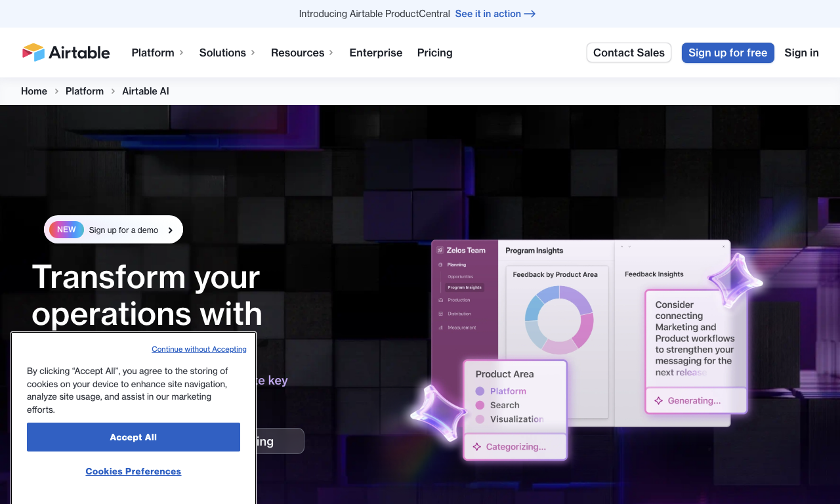Click the Contact Sales button

(x=629, y=52)
